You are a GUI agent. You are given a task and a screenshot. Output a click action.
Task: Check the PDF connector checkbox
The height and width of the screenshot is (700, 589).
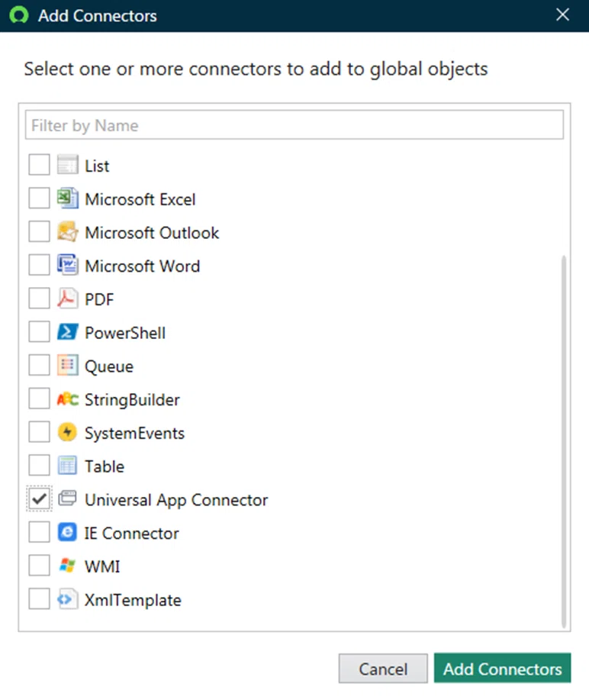(x=39, y=298)
